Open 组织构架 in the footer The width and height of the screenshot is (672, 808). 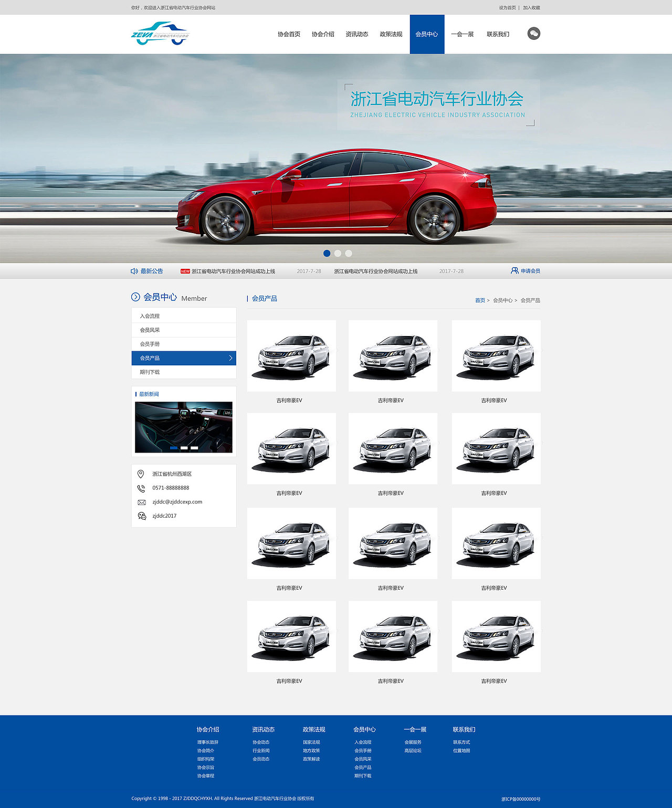(206, 759)
